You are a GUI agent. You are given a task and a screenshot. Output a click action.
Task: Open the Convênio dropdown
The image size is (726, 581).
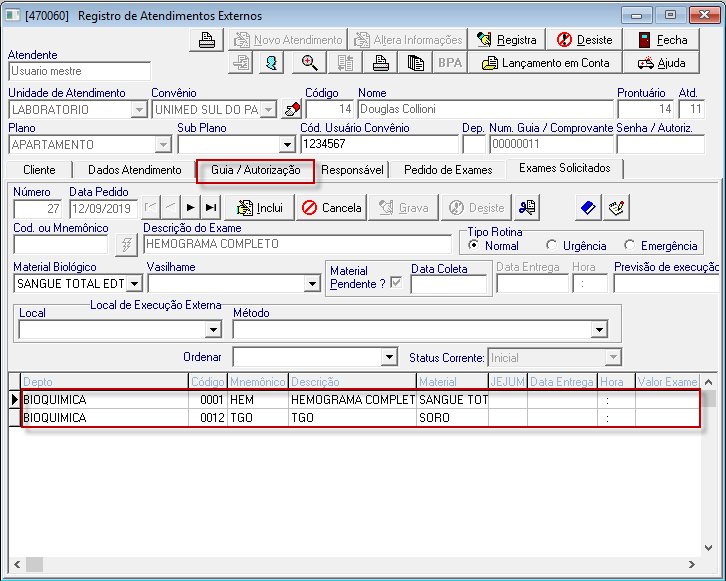pyautogui.click(x=268, y=110)
